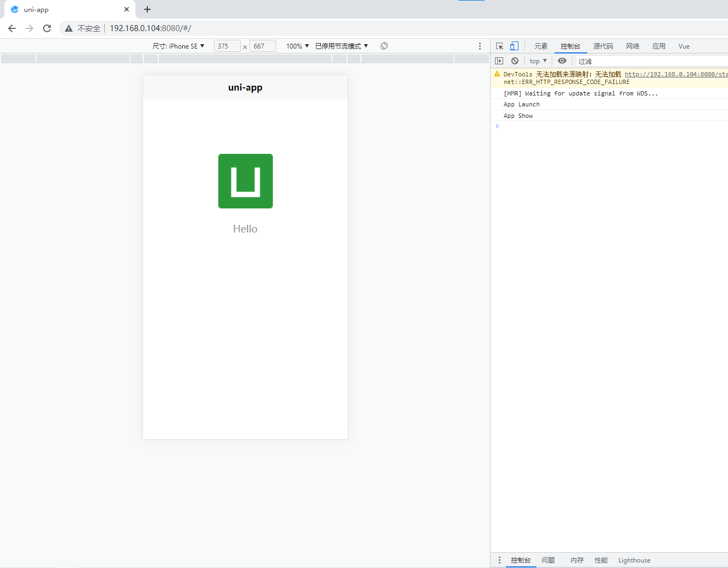The height and width of the screenshot is (568, 728).
Task: Reload the page with refresh icon
Action: (47, 28)
